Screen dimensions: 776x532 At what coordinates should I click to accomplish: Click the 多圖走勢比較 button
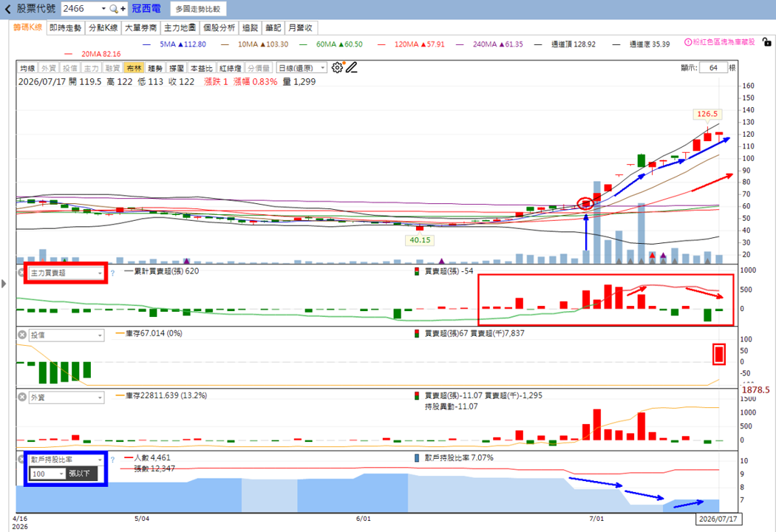(198, 9)
